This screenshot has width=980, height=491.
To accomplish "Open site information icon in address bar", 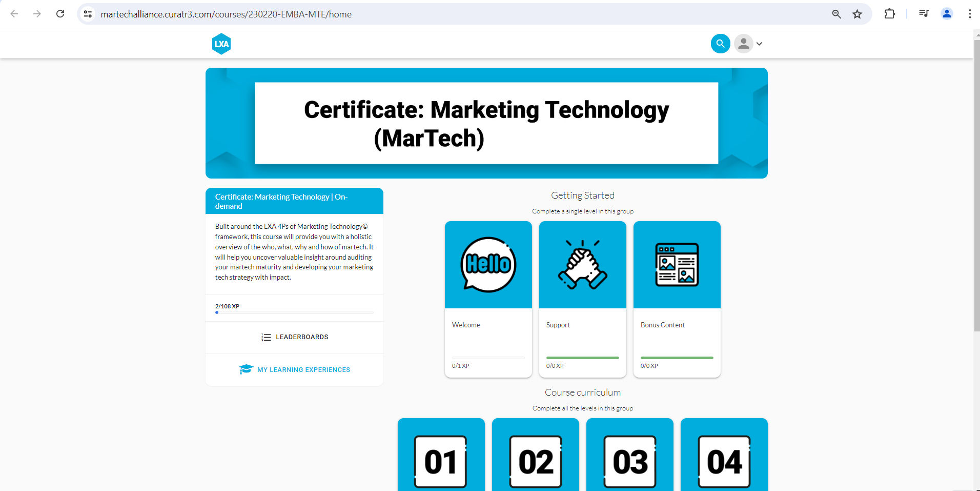I will point(88,14).
